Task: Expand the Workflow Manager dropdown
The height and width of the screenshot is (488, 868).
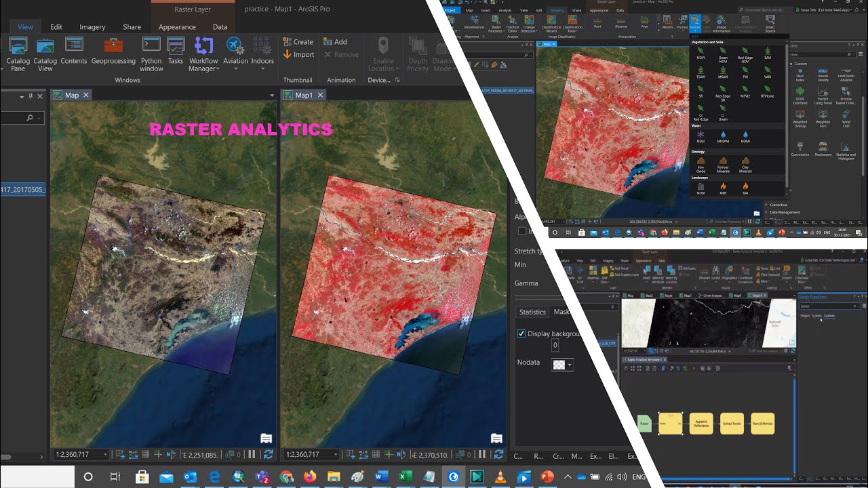Action: point(203,54)
